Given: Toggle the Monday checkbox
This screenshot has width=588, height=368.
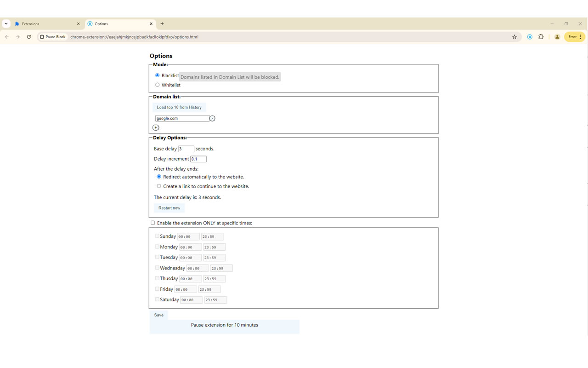Looking at the screenshot, I should tap(157, 247).
